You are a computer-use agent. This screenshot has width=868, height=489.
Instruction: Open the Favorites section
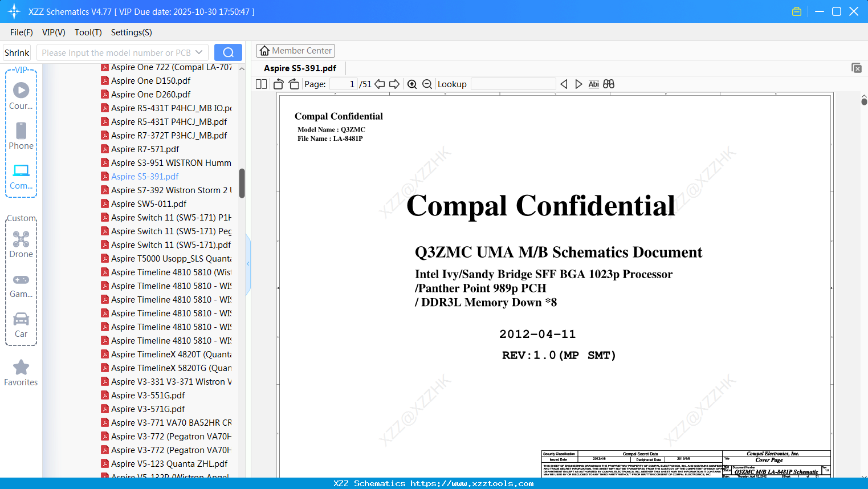point(21,373)
